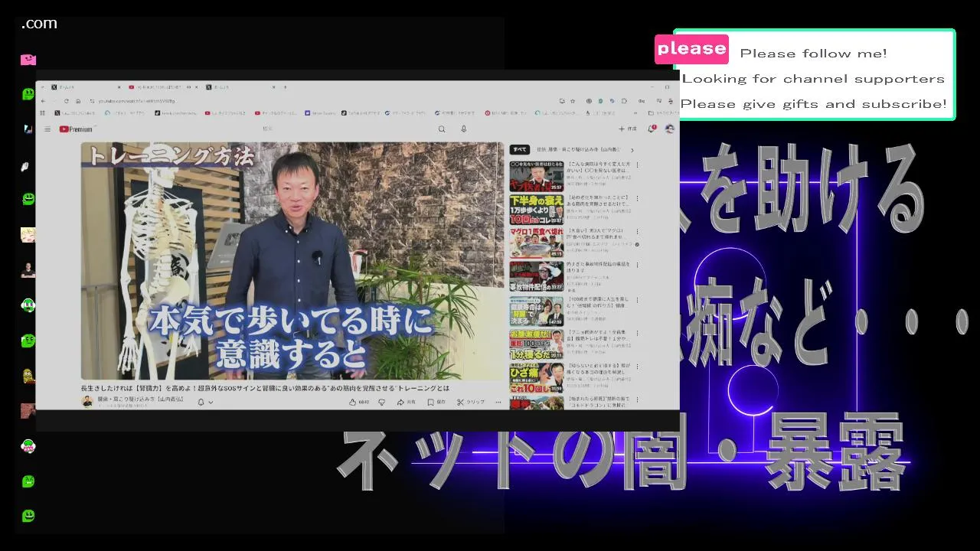The width and height of the screenshot is (980, 551).
Task: Focus the YouTube search field
Action: click(345, 129)
